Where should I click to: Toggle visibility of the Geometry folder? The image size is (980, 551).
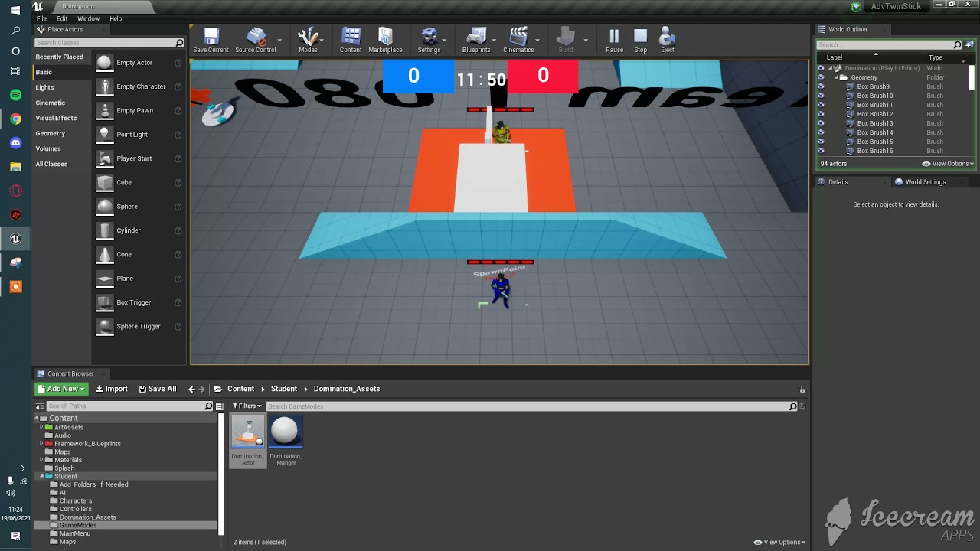point(821,77)
